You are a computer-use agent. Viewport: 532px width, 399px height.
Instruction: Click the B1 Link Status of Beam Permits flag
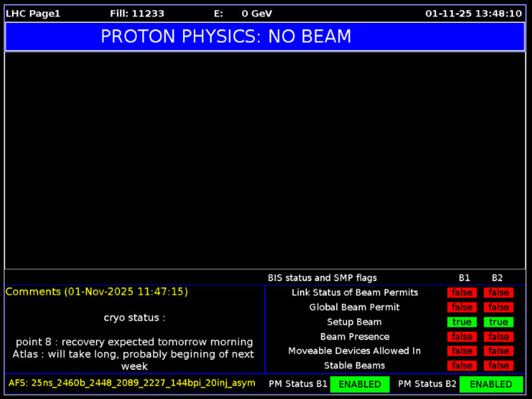pos(462,293)
